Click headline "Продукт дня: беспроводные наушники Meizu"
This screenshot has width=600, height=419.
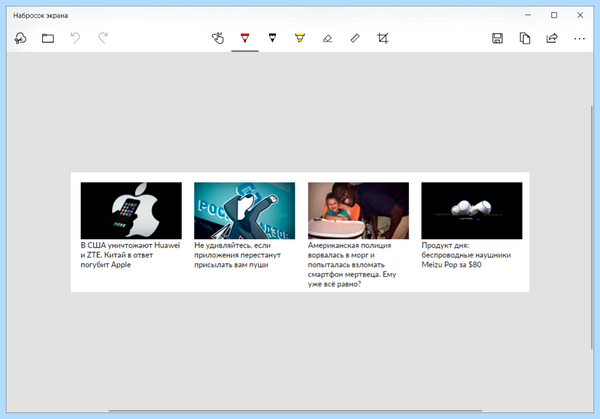466,255
